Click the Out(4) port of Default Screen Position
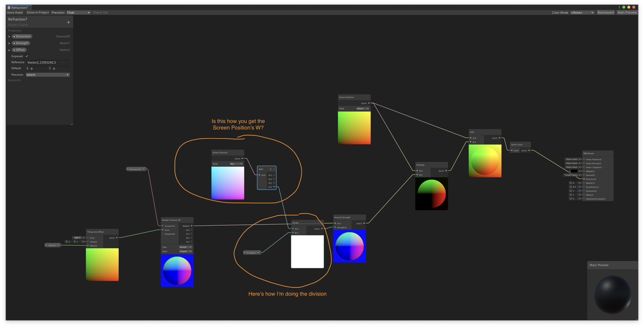 [369, 103]
